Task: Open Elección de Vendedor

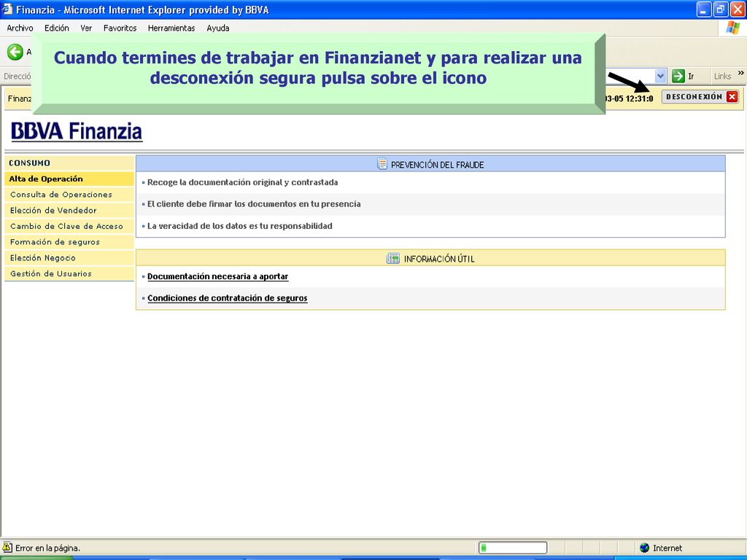Action: [69, 211]
